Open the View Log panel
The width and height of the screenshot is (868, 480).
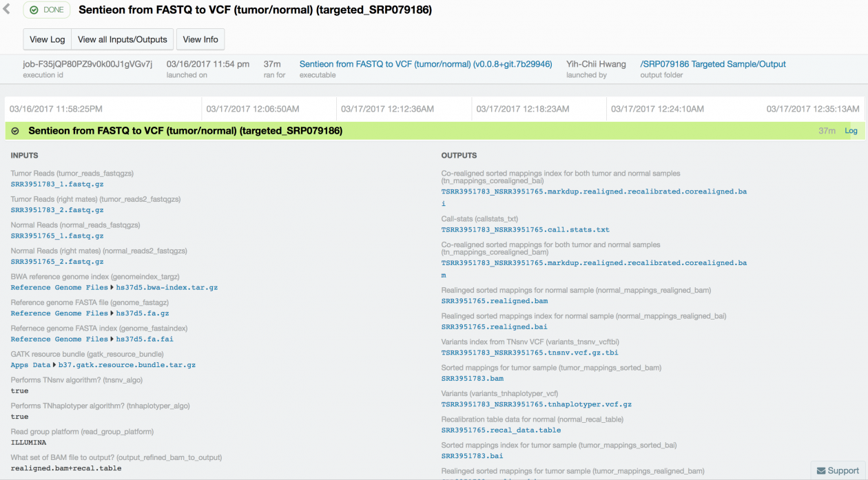(46, 39)
